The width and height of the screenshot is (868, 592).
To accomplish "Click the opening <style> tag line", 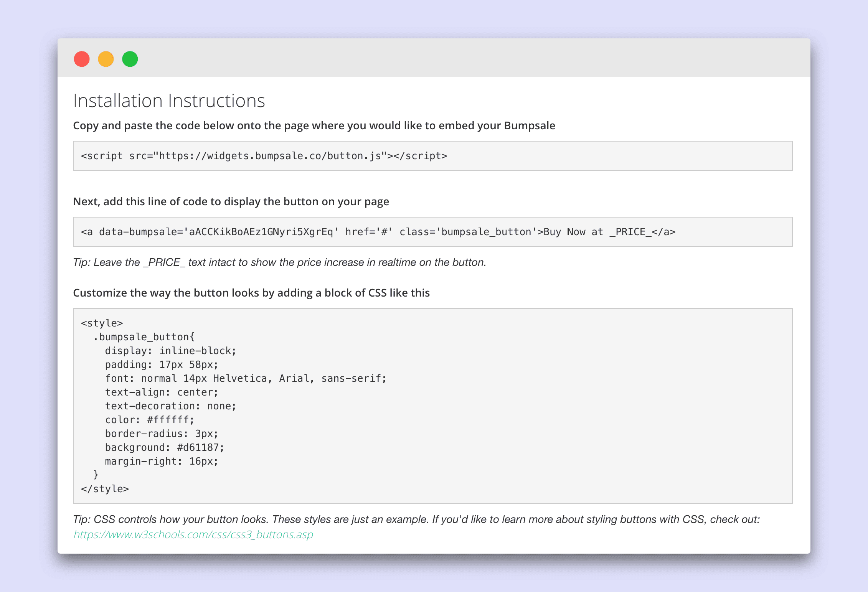I will 102,323.
